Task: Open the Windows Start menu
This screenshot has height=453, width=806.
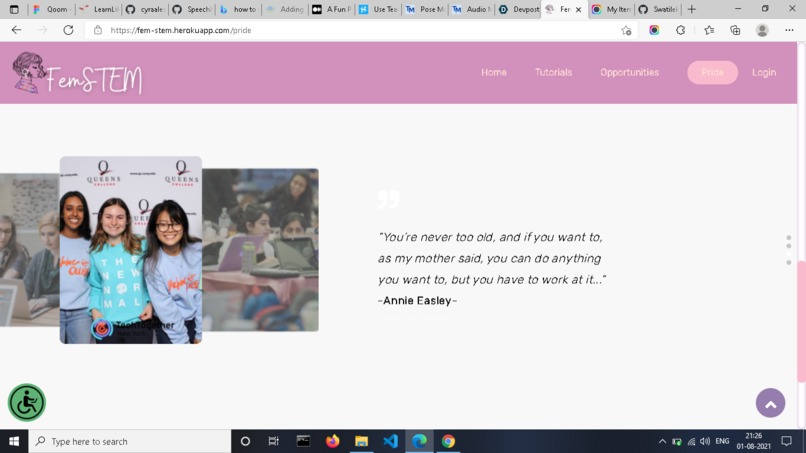Action: coord(14,441)
